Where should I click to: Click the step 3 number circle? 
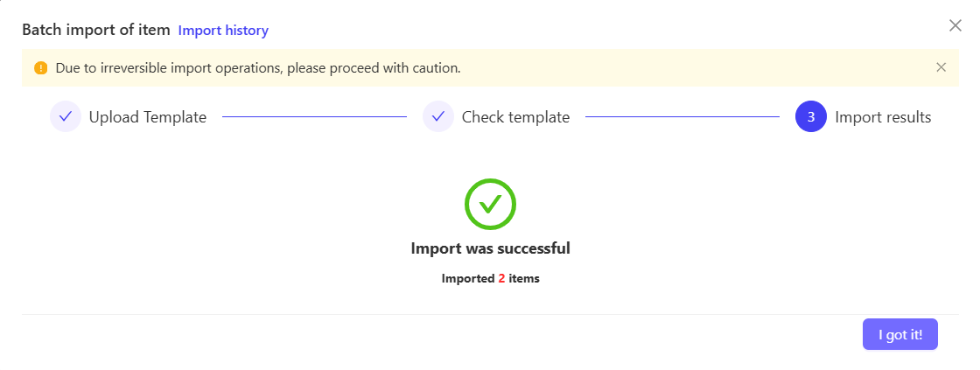coord(810,117)
